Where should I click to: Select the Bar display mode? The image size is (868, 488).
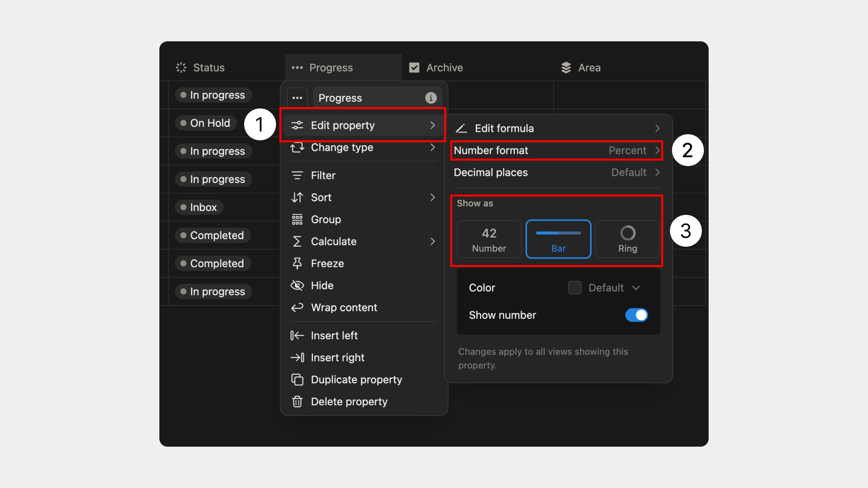[x=558, y=239]
